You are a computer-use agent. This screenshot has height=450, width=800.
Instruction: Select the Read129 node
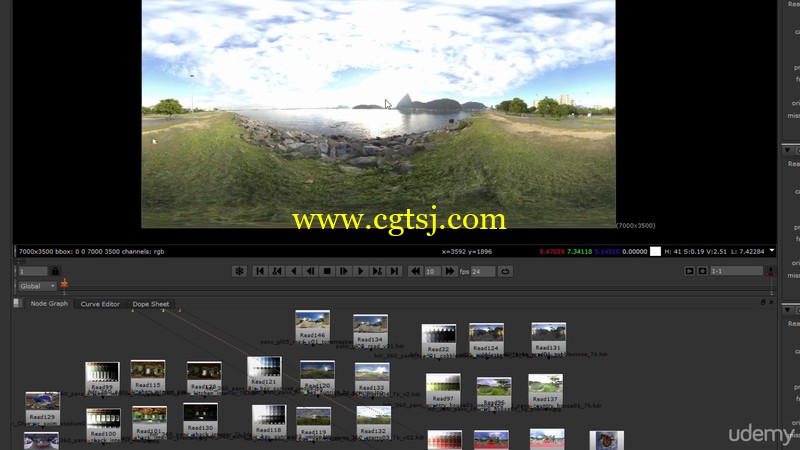[x=42, y=408]
